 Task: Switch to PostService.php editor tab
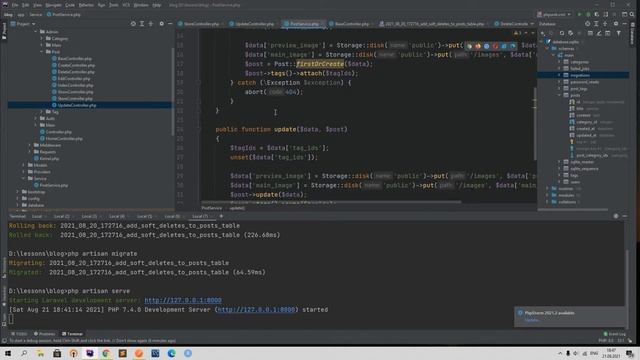coord(302,24)
